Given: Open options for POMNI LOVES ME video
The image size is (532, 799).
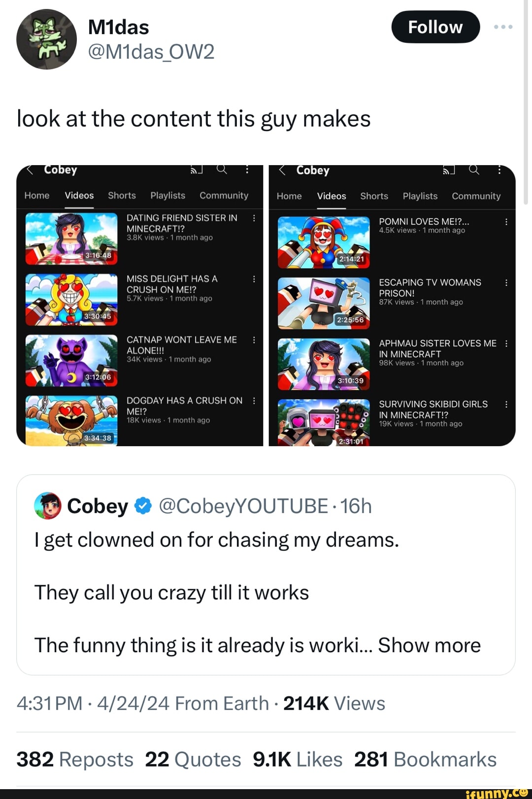Looking at the screenshot, I should click(506, 222).
